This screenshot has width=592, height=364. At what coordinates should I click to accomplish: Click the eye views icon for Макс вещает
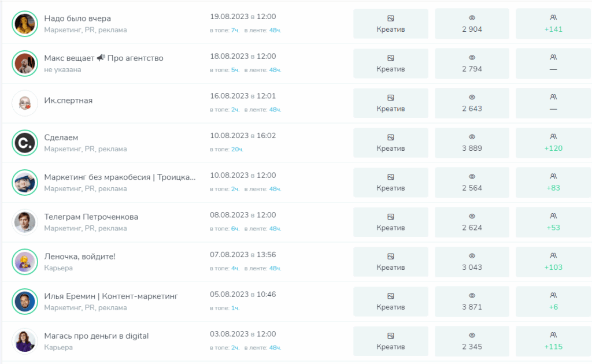coord(472,58)
